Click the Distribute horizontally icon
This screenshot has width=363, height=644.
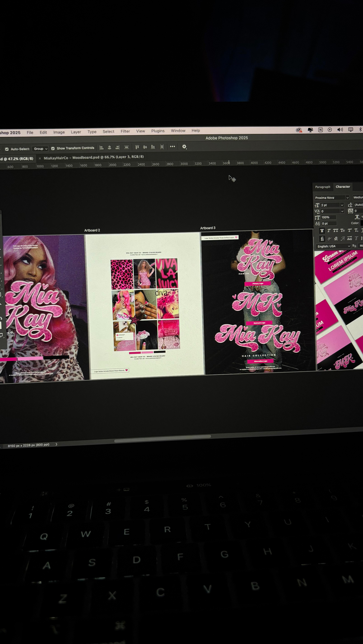click(x=162, y=147)
